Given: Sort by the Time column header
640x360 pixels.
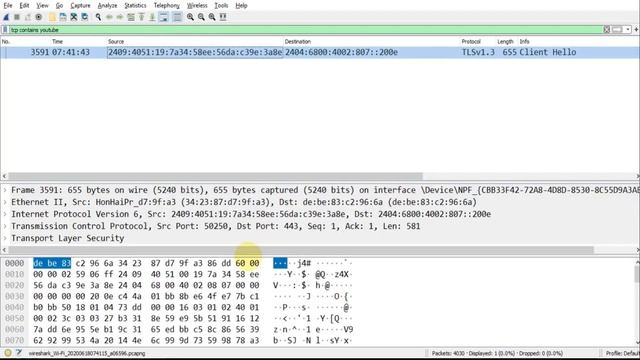Looking at the screenshot, I should (58, 42).
